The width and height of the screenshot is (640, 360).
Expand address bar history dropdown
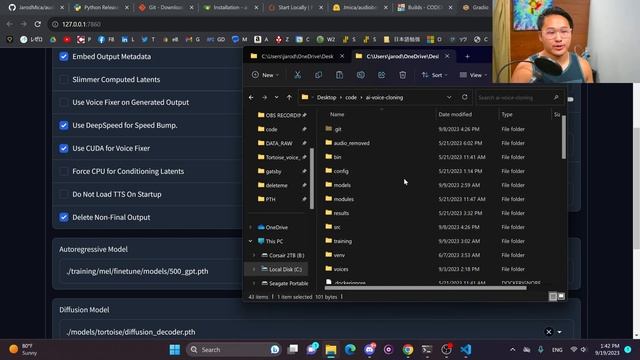point(449,98)
